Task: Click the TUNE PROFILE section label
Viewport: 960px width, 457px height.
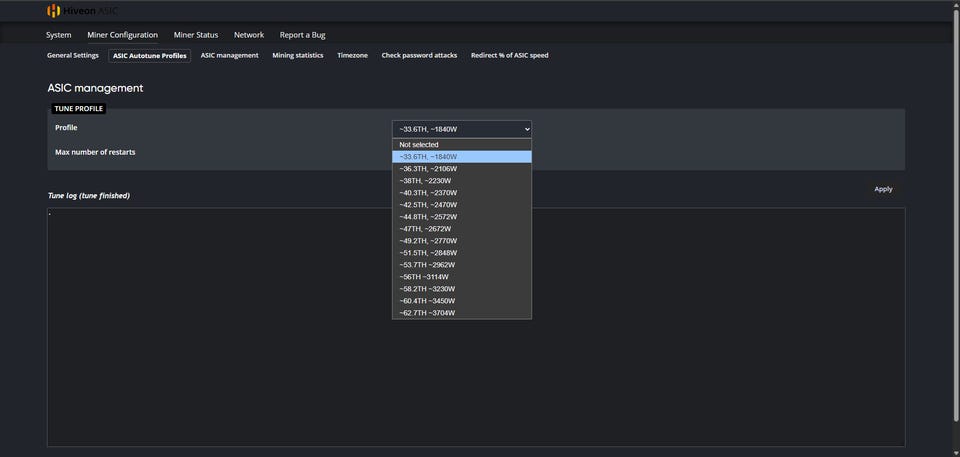Action: 79,109
